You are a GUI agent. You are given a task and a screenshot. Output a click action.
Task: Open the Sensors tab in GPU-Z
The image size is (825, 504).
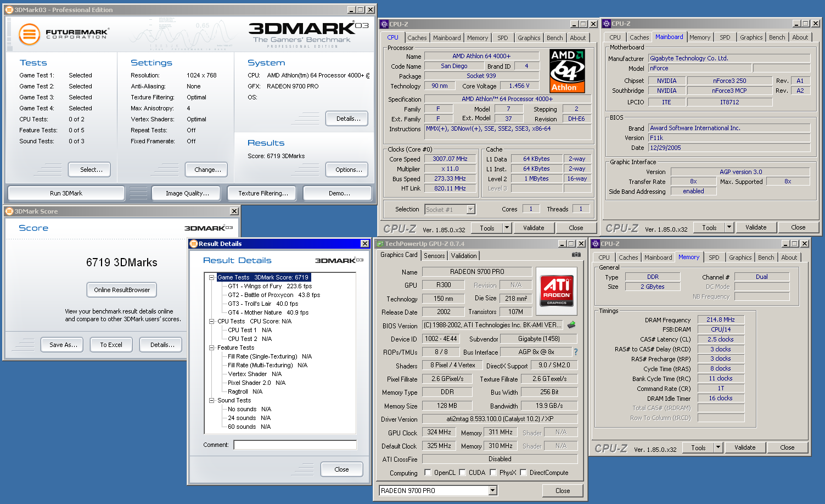pos(434,256)
